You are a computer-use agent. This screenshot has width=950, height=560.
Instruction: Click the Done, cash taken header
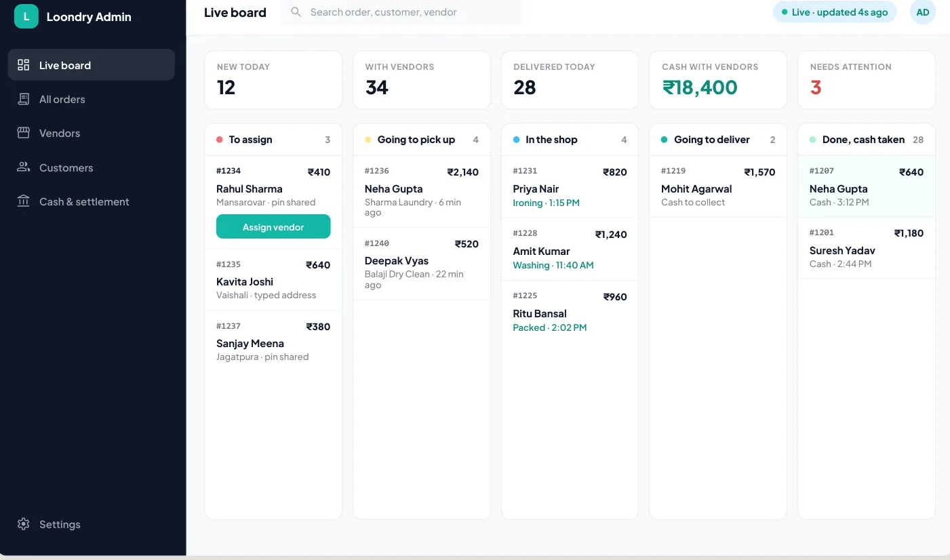[867, 140]
